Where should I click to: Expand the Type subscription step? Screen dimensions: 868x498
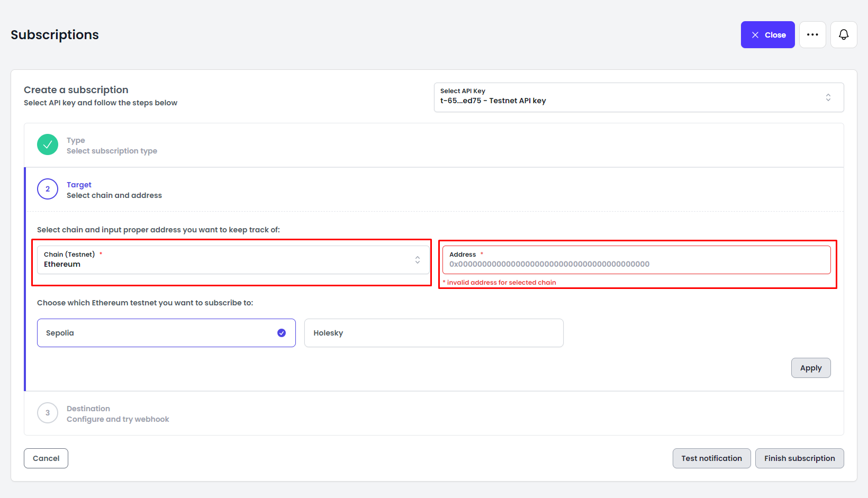(112, 146)
